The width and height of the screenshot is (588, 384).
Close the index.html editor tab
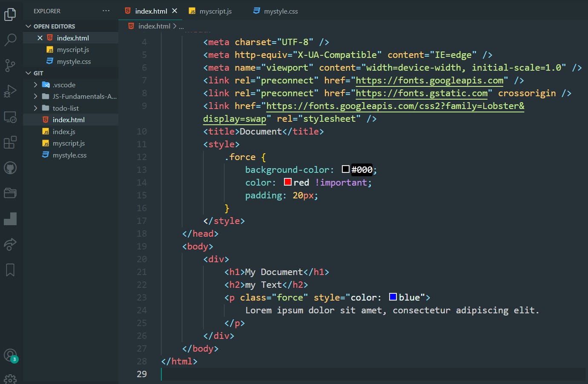[175, 11]
